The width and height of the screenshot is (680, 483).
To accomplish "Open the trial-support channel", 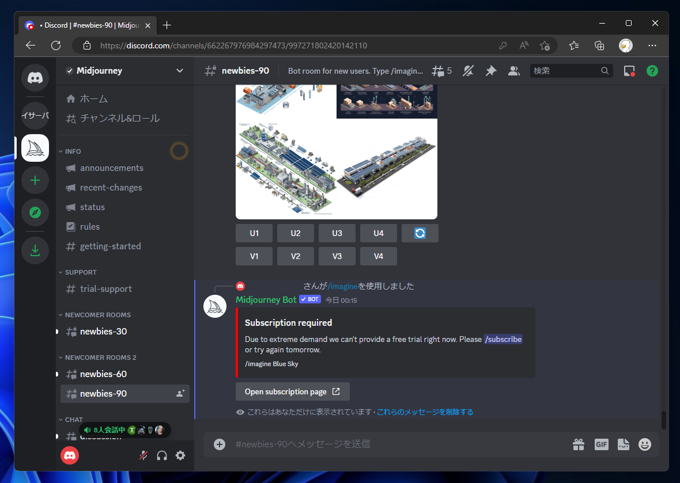I will [125, 289].
